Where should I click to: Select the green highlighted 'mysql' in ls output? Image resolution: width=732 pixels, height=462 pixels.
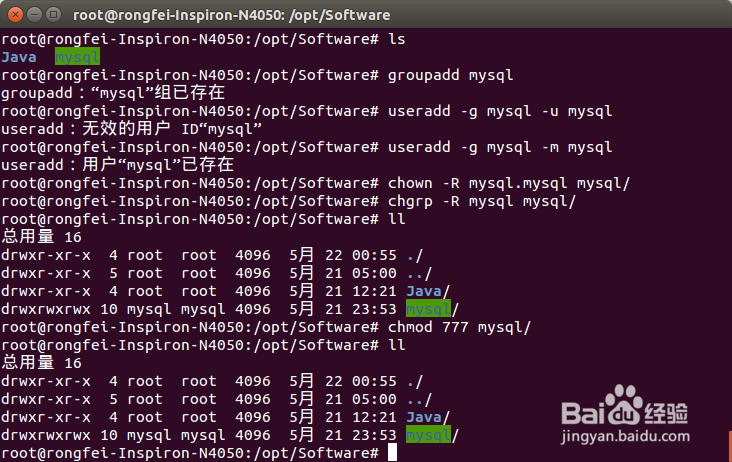coord(77,57)
